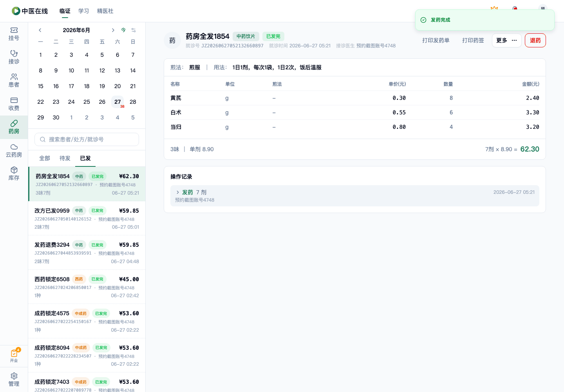The image size is (564, 392).
Task: Click the red 退药 return button
Action: 535,40
